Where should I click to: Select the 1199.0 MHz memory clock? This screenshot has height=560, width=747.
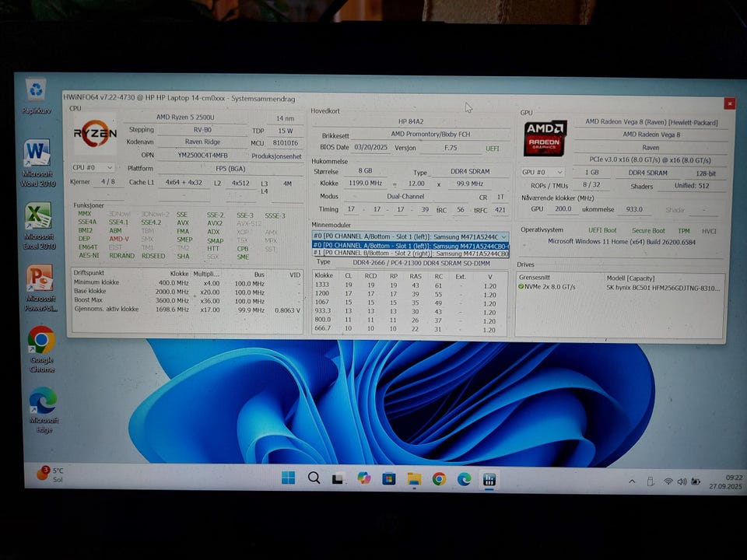[x=365, y=183]
